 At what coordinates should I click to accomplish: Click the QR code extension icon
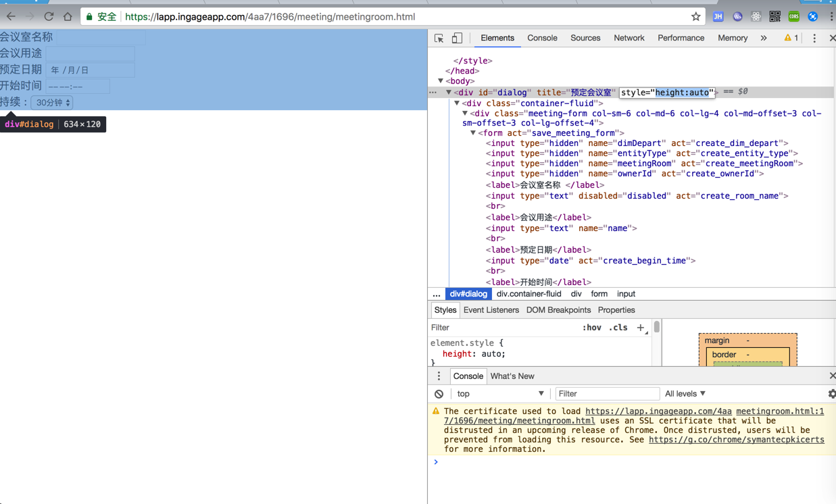(774, 17)
